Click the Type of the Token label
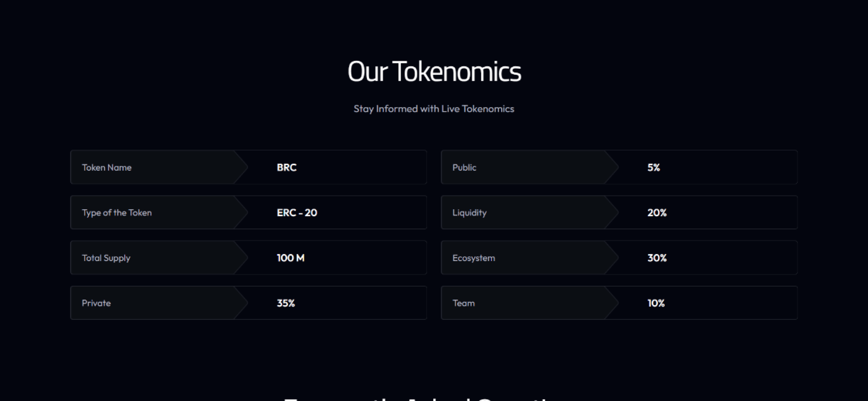The height and width of the screenshot is (401, 868). coord(116,212)
